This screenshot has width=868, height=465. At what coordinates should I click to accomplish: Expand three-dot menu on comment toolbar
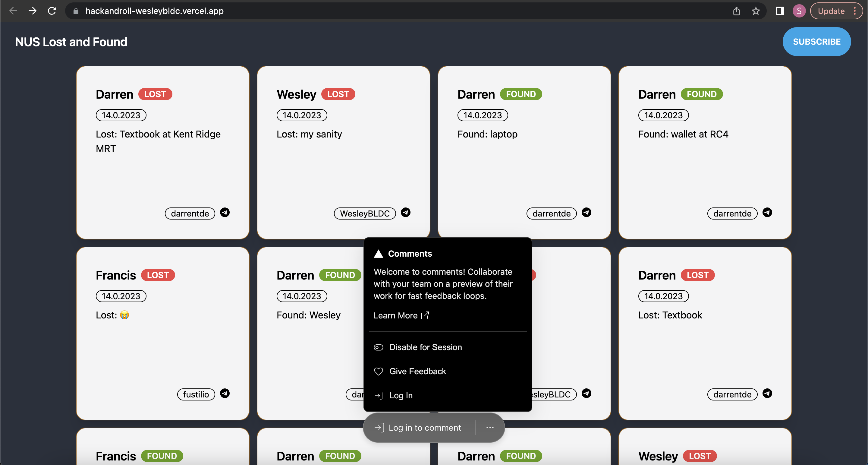(490, 428)
